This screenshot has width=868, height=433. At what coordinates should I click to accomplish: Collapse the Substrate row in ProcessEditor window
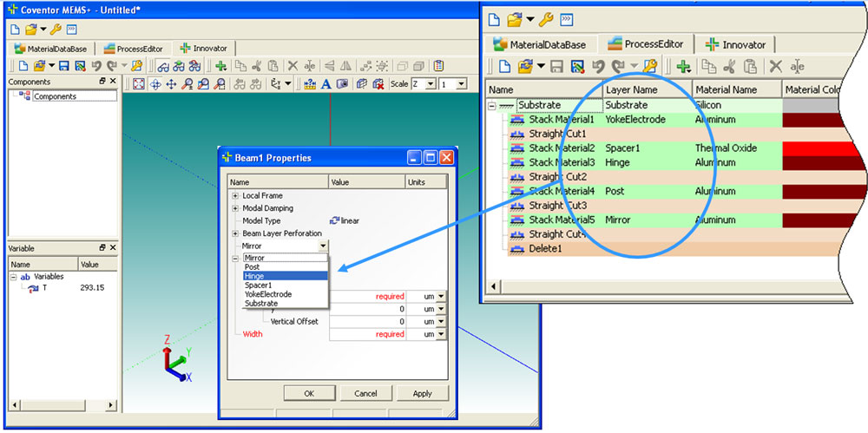pos(492,105)
